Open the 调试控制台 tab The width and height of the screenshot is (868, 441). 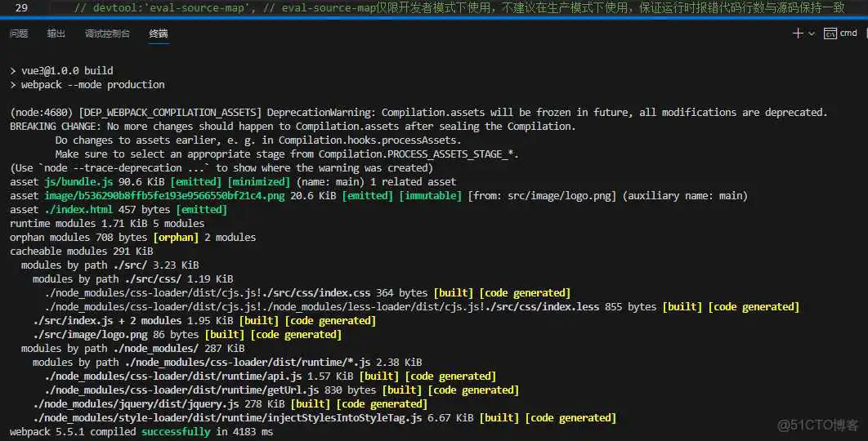click(x=107, y=33)
